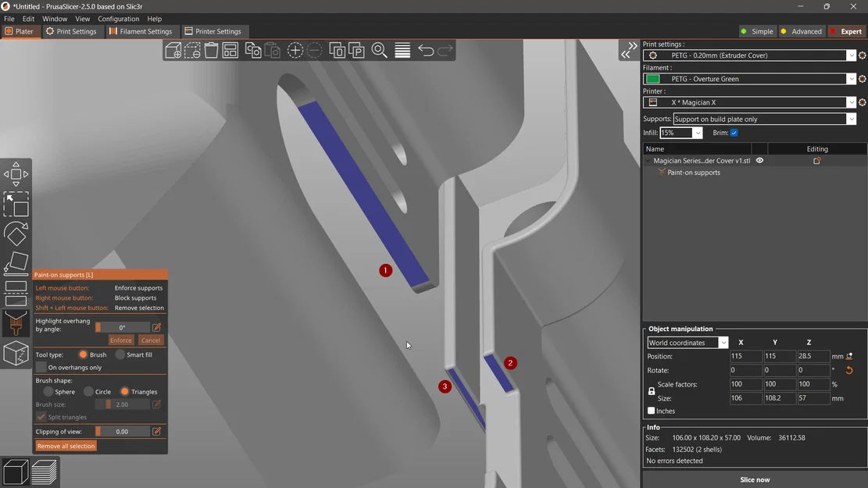The height and width of the screenshot is (488, 868).
Task: Click the Delete all trash icon
Action: point(211,50)
